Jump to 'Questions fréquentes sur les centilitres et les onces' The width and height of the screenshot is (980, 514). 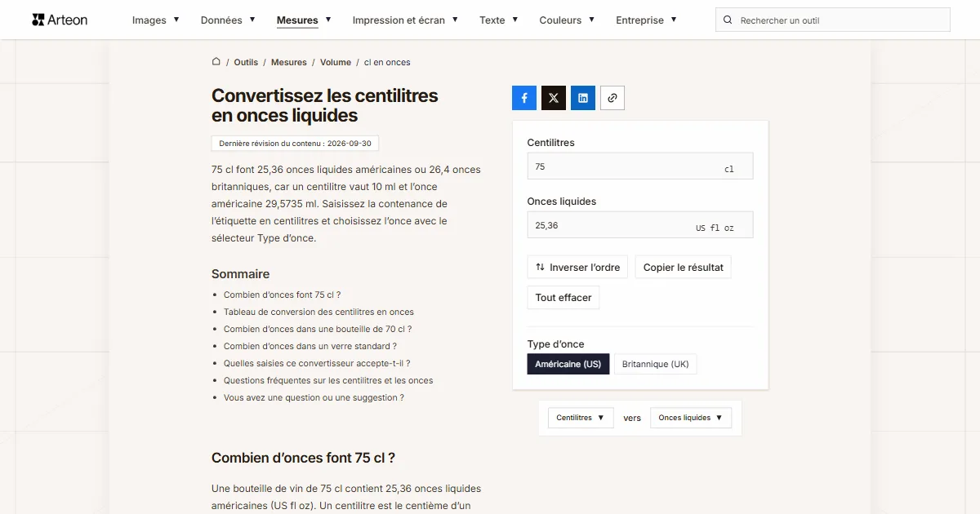328,380
